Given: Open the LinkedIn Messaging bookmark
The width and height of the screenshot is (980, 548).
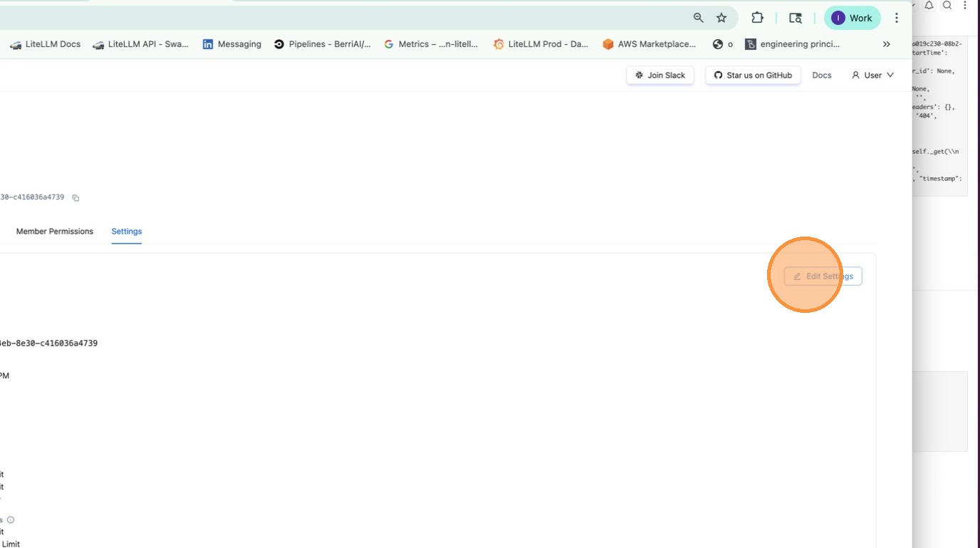Looking at the screenshot, I should [x=232, y=44].
